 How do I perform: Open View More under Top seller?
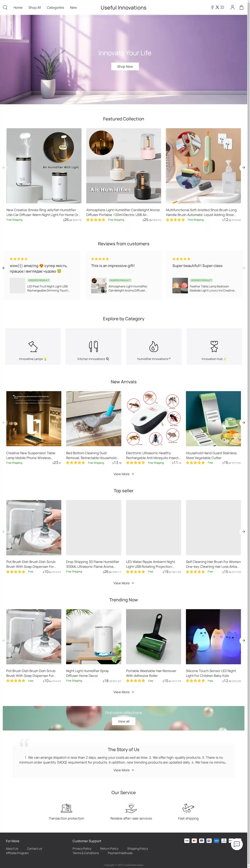(x=124, y=583)
